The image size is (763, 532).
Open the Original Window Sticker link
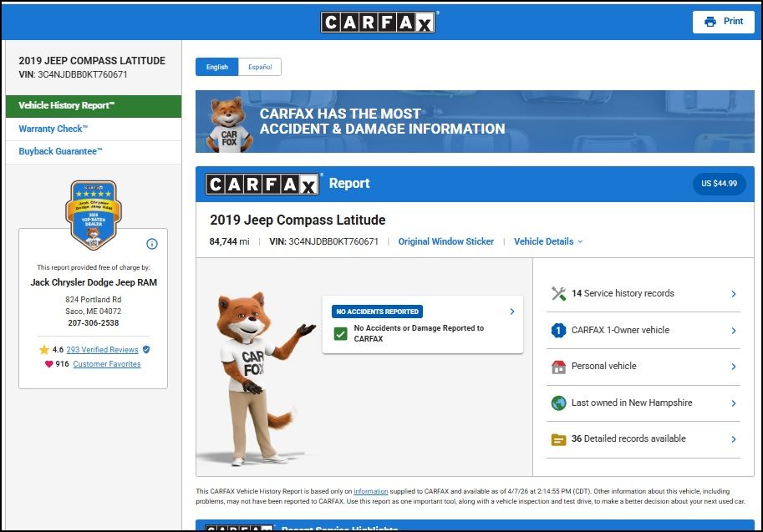pyautogui.click(x=445, y=241)
